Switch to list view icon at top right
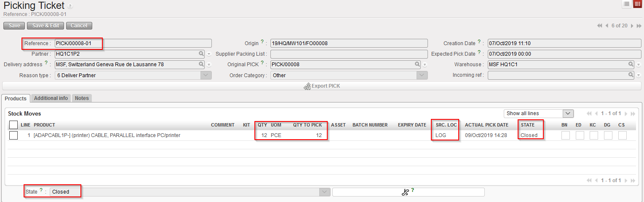Image resolution: width=644 pixels, height=202 pixels. (627, 4)
